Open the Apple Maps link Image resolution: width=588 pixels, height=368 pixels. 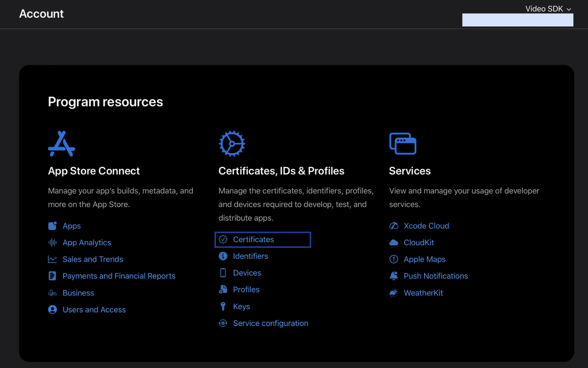tap(424, 259)
